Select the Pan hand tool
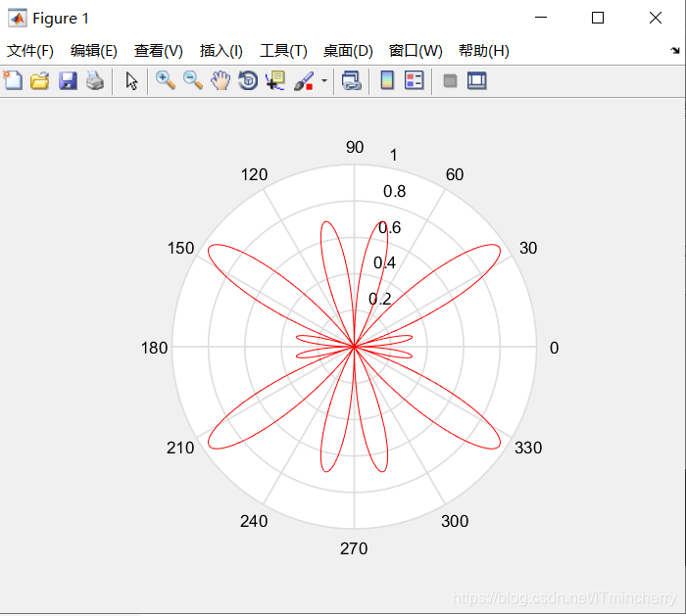The width and height of the screenshot is (686, 616). [x=220, y=81]
